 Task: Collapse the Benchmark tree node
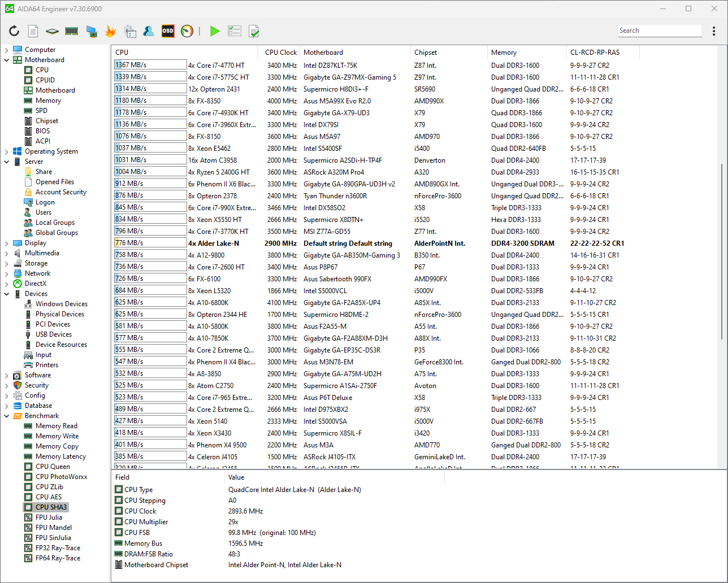(7, 416)
